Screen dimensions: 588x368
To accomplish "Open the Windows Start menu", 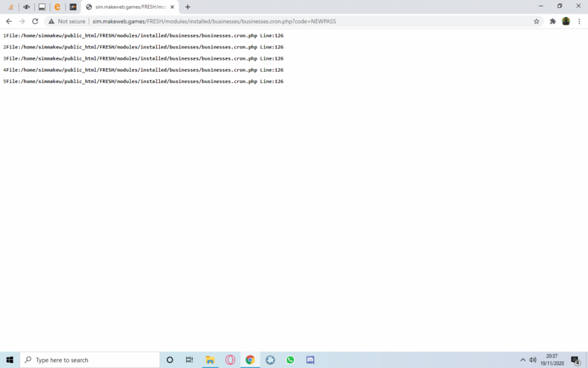I will click(x=9, y=360).
